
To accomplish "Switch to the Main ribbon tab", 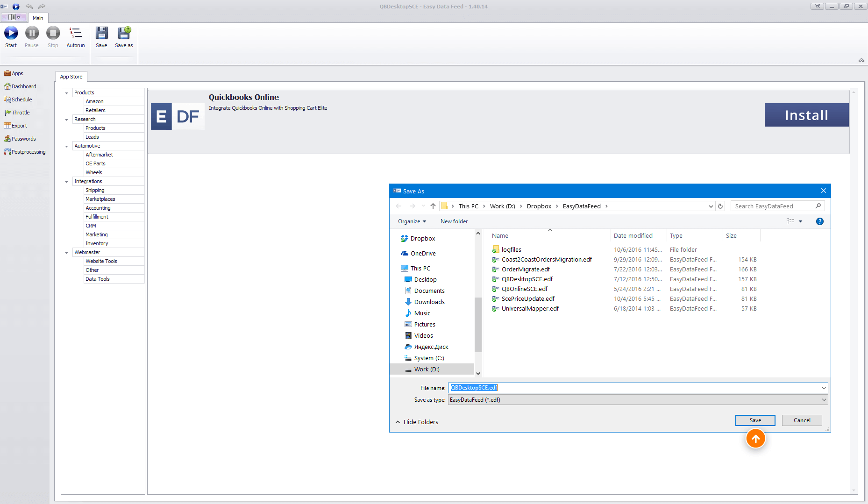I will coord(38,18).
